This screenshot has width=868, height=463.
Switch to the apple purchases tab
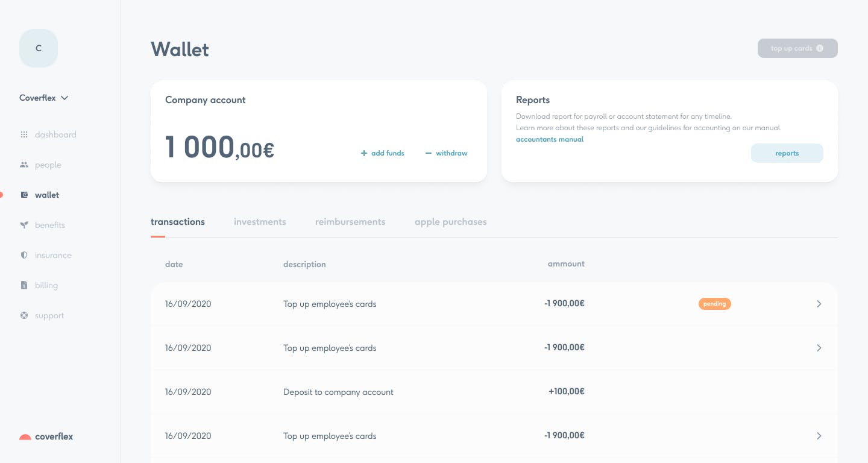pyautogui.click(x=451, y=222)
